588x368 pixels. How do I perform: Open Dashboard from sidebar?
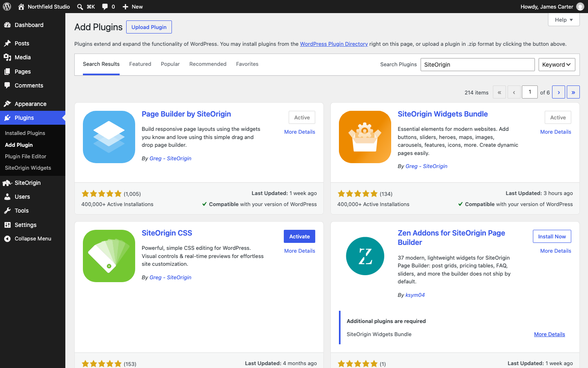click(33, 25)
